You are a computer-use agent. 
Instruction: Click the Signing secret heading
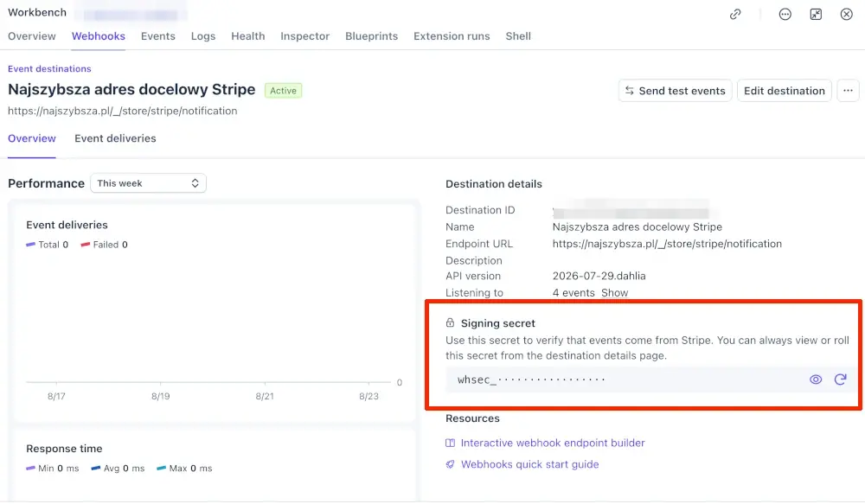(498, 323)
